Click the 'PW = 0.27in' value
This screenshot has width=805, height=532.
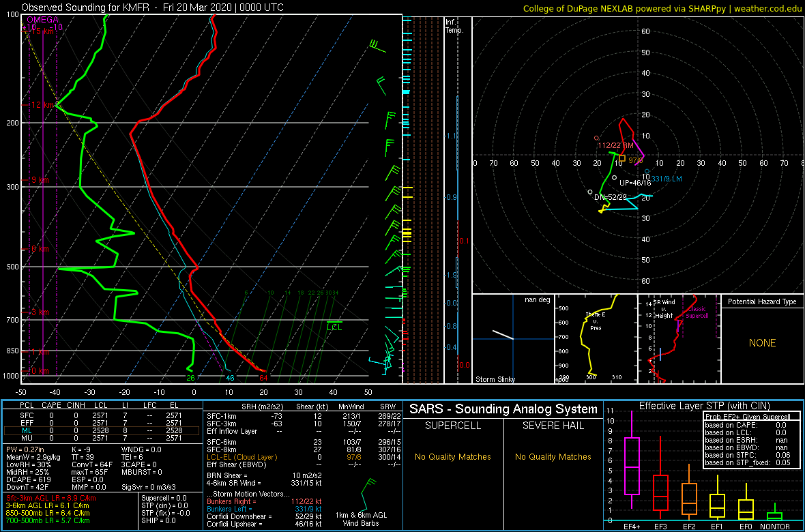click(x=27, y=449)
